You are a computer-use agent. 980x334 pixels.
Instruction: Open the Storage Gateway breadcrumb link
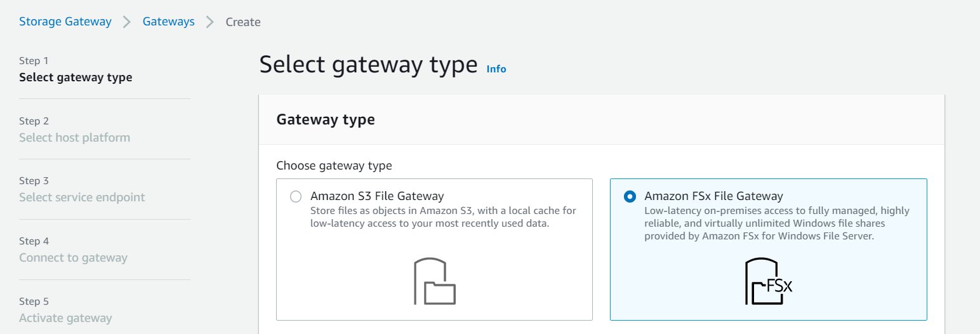point(65,22)
